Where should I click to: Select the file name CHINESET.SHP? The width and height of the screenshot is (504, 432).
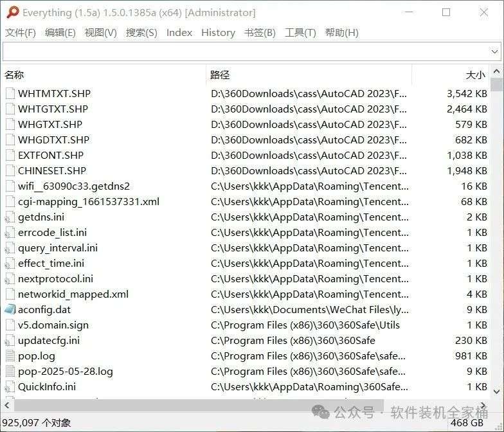pos(52,171)
